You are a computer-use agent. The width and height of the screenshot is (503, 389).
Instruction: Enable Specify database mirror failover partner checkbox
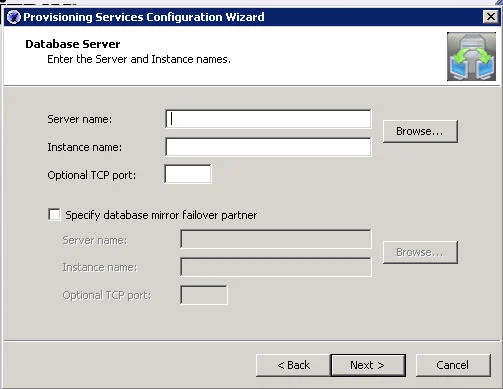coord(54,215)
